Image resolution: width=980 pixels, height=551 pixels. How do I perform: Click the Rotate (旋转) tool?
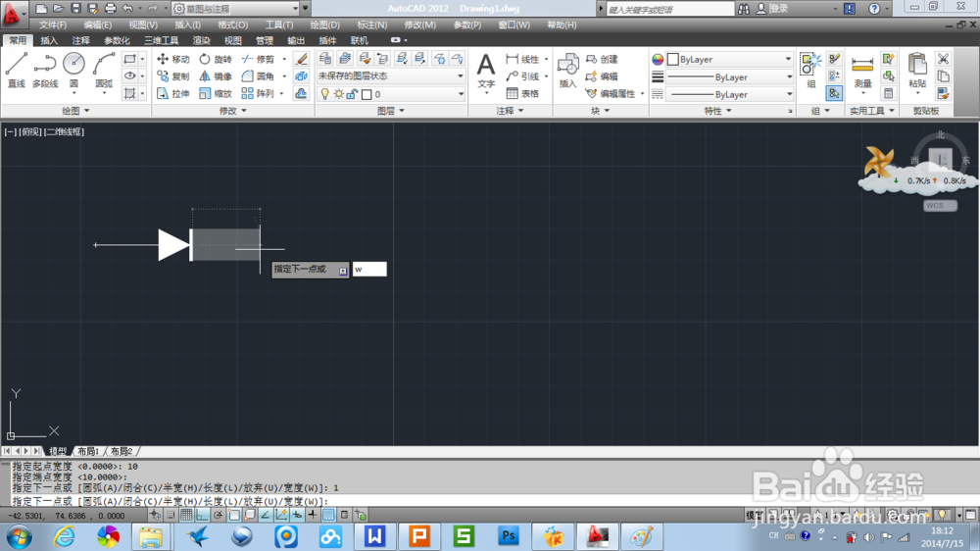pos(216,59)
